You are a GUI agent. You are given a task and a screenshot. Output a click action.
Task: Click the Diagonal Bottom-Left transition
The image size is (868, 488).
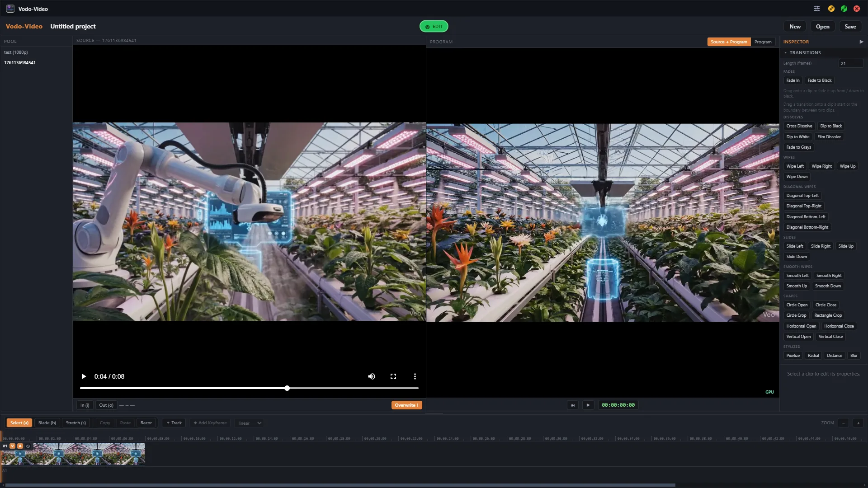pyautogui.click(x=806, y=217)
